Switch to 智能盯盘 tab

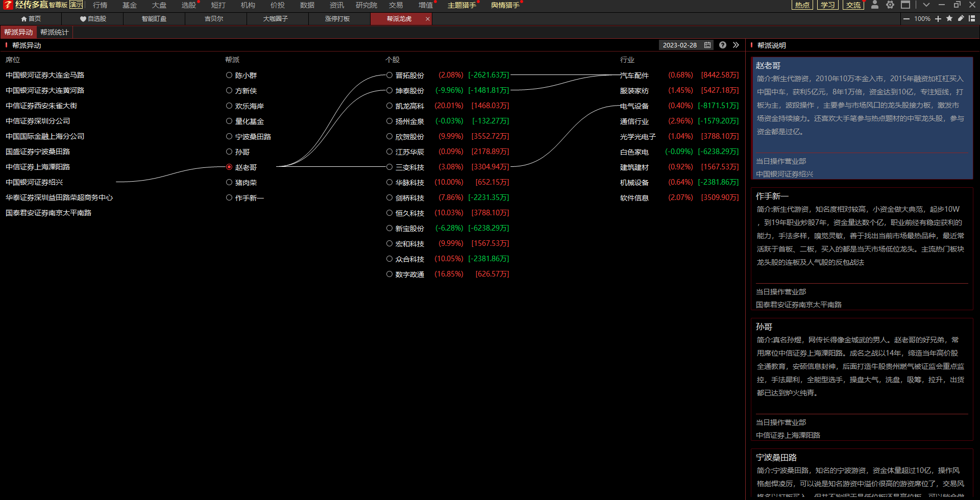[x=154, y=19]
